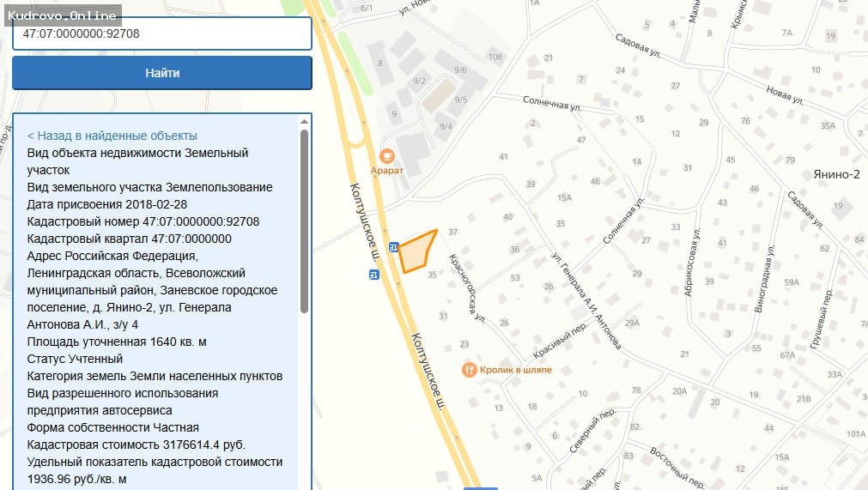Click the Кадастровый квартал 47:07:0000000 line
Image resolution: width=868 pixels, height=490 pixels.
coord(130,239)
